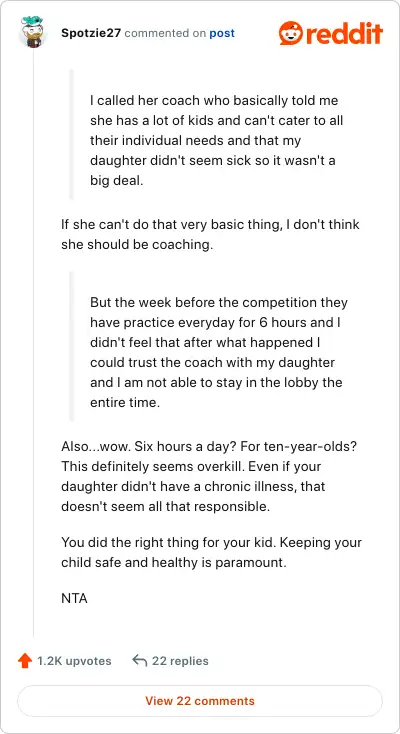Click the 'I don't think she should be coaching' sentence
The image size is (400, 734).
pos(210,234)
